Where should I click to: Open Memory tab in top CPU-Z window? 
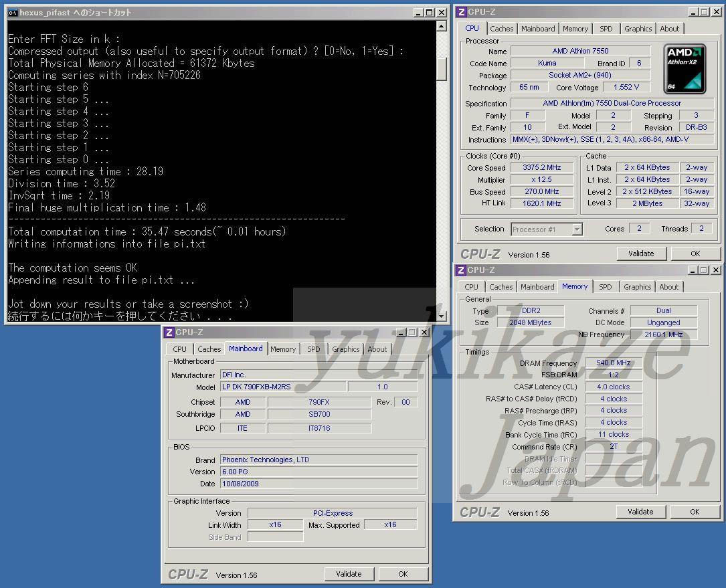coord(575,29)
